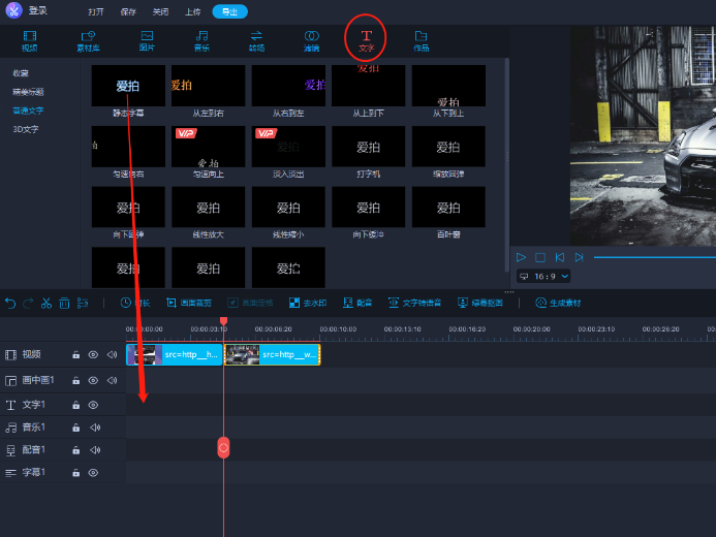Click the blue 导出 export button
The height and width of the screenshot is (537, 716).
[x=230, y=12]
